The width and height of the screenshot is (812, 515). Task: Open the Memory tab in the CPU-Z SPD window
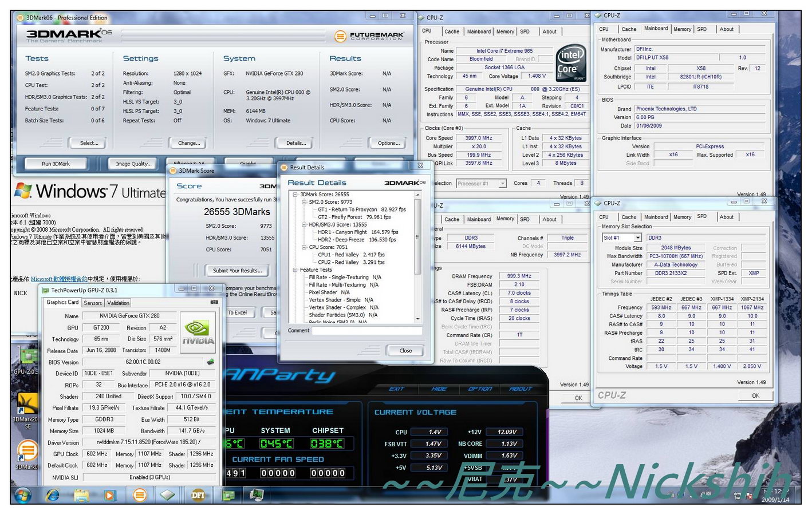tap(682, 217)
